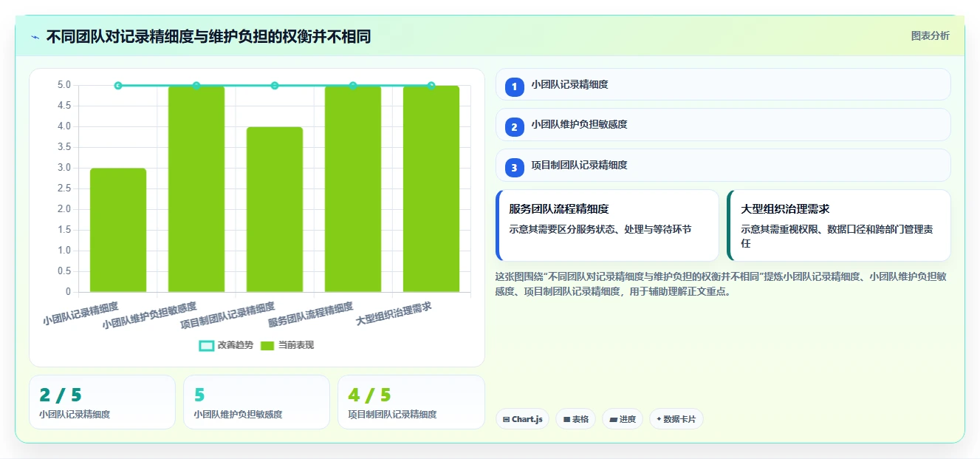Viewport: 980px width, 459px height.
Task: Select numbered badge 2 in list
Action: (515, 126)
